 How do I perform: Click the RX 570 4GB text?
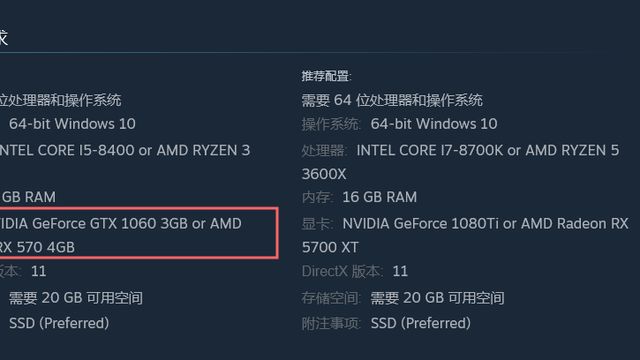pos(37,247)
